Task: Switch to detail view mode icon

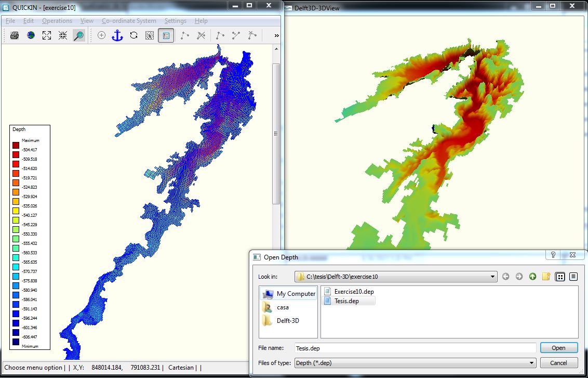Action: point(573,277)
